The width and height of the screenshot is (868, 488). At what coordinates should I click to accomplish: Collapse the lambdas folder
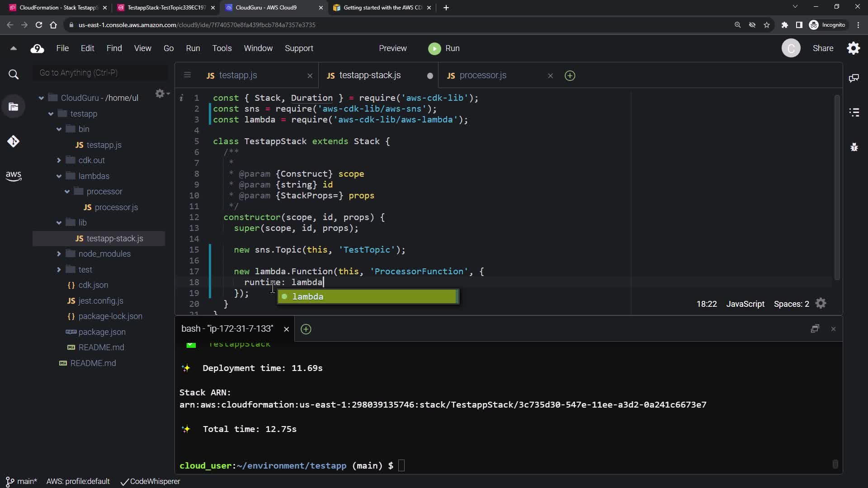click(x=59, y=176)
